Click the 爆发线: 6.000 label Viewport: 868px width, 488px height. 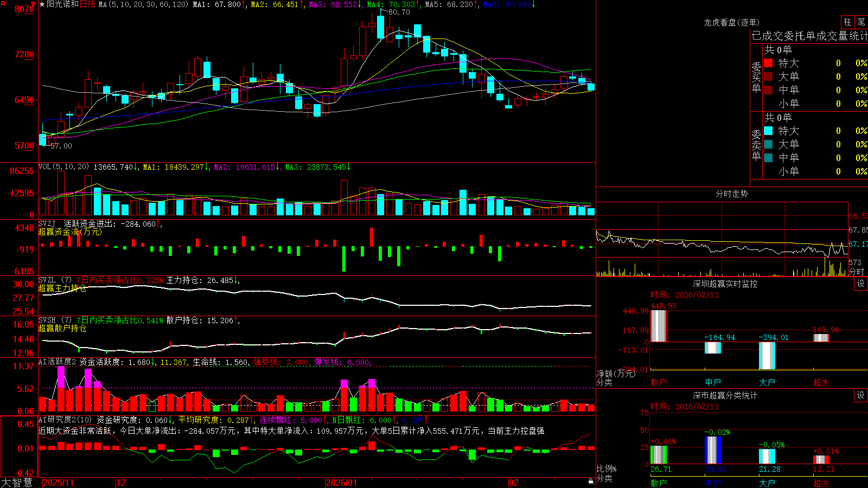point(343,362)
